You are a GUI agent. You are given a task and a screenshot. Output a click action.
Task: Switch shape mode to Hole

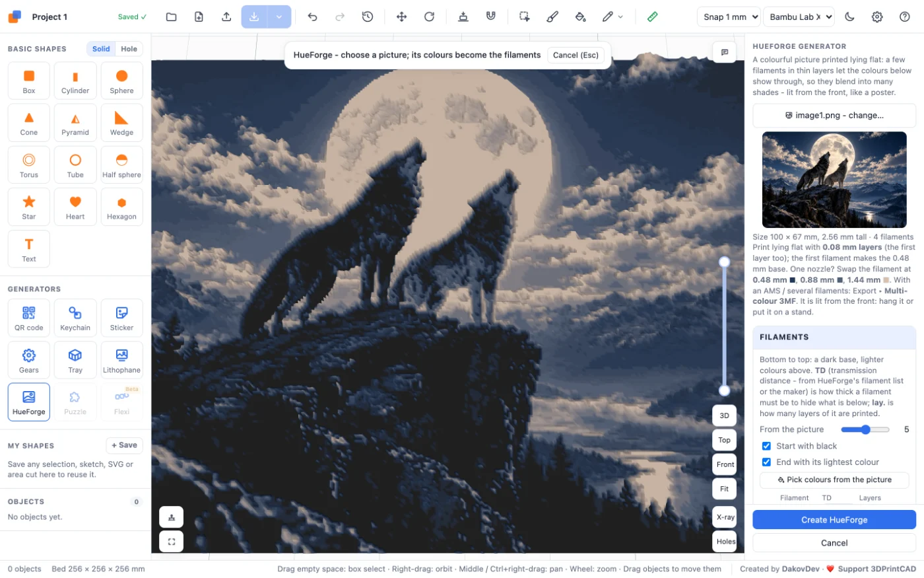pyautogui.click(x=129, y=49)
